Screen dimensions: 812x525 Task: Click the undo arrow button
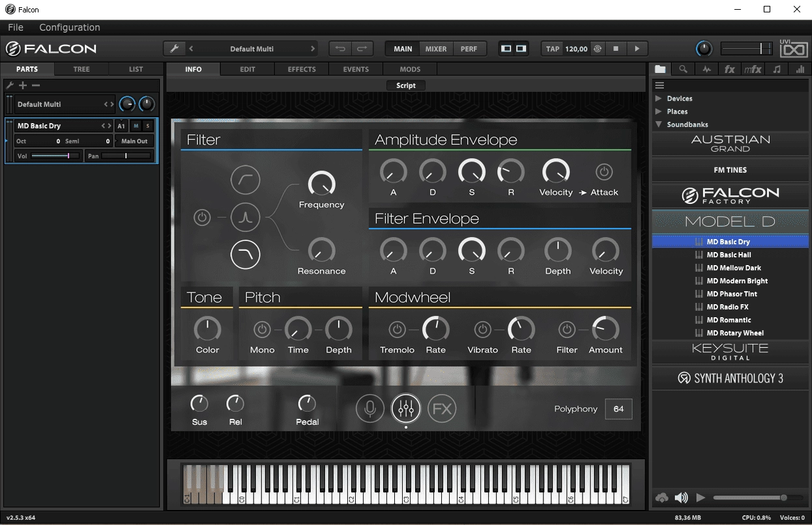click(340, 49)
